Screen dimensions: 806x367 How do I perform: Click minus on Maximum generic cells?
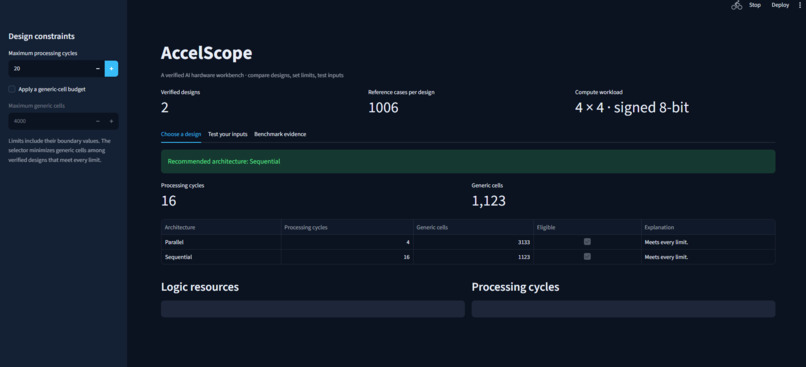(x=98, y=121)
